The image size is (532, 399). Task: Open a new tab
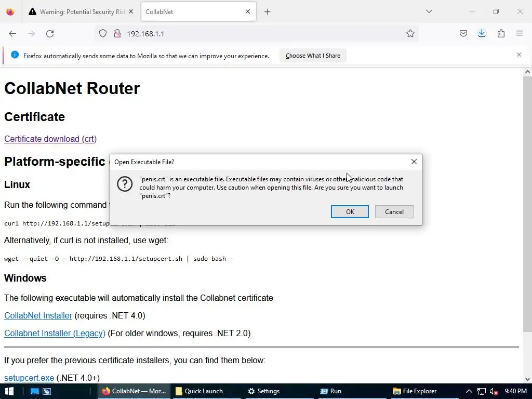point(268,12)
